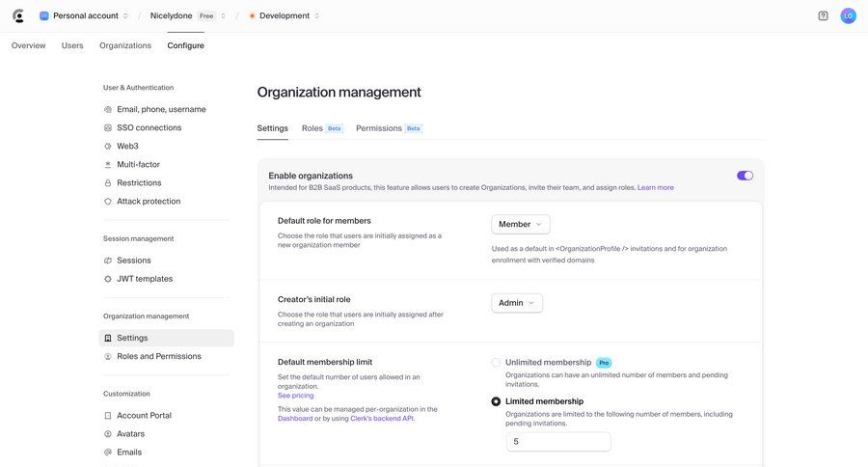
Task: Click the Attack protection shield icon
Action: coord(108,202)
